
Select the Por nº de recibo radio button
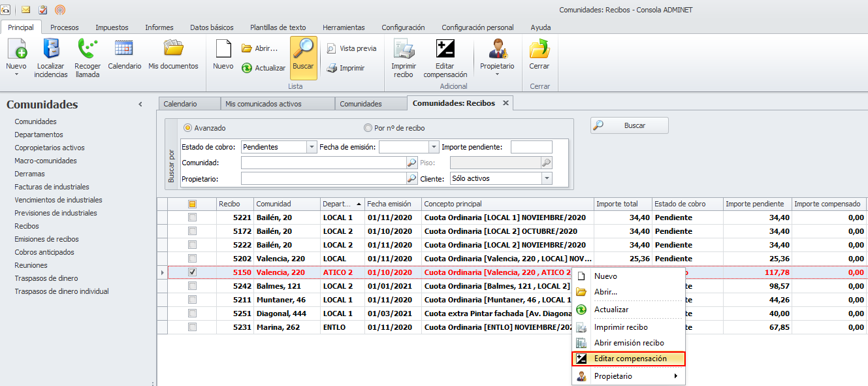click(x=368, y=128)
